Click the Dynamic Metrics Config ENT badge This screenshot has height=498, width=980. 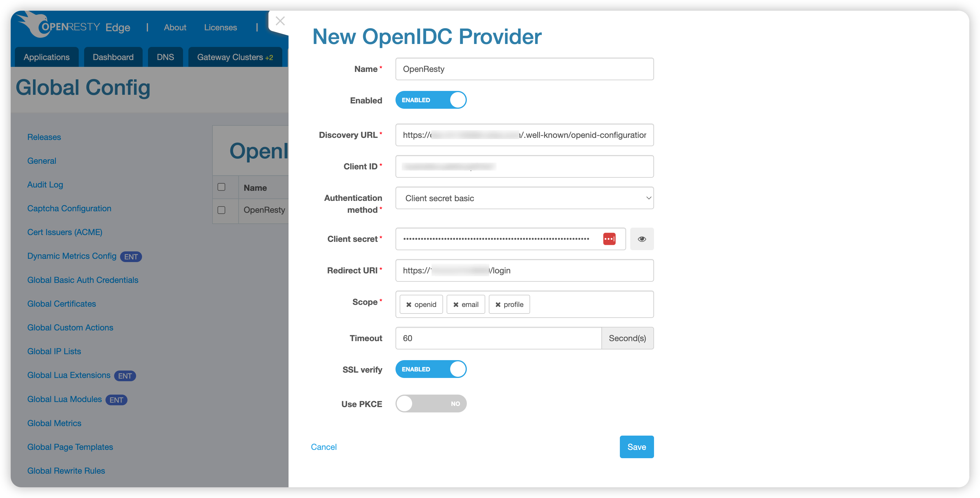tap(131, 257)
